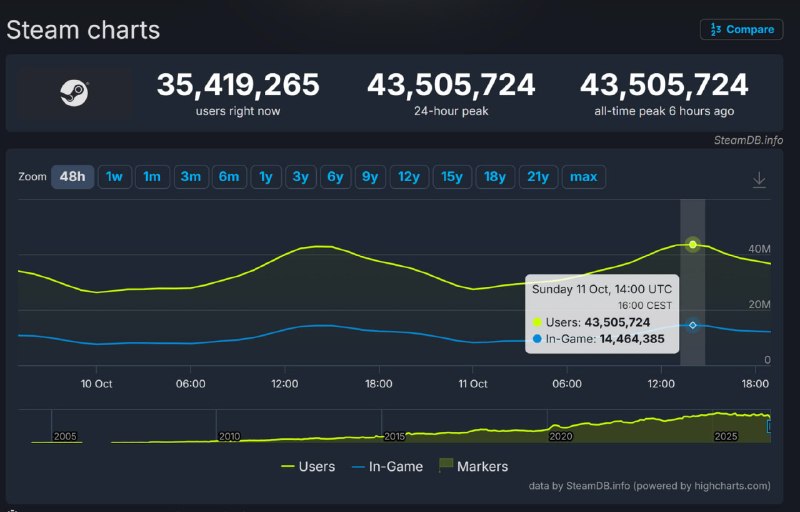800x512 pixels.
Task: Open the chart download menu icon
Action: [759, 180]
